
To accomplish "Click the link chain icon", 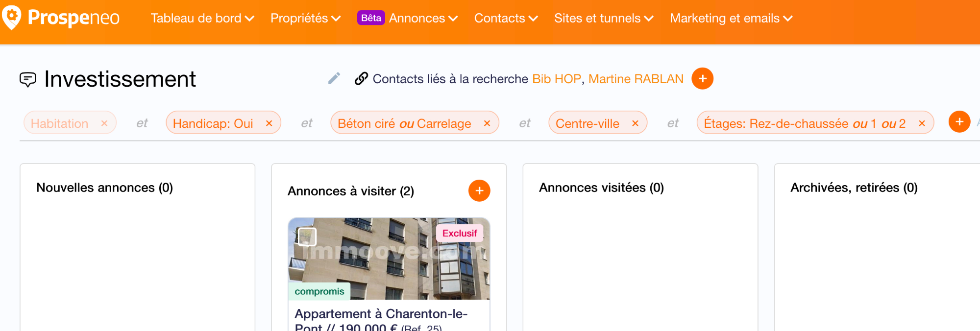I will click(x=361, y=78).
